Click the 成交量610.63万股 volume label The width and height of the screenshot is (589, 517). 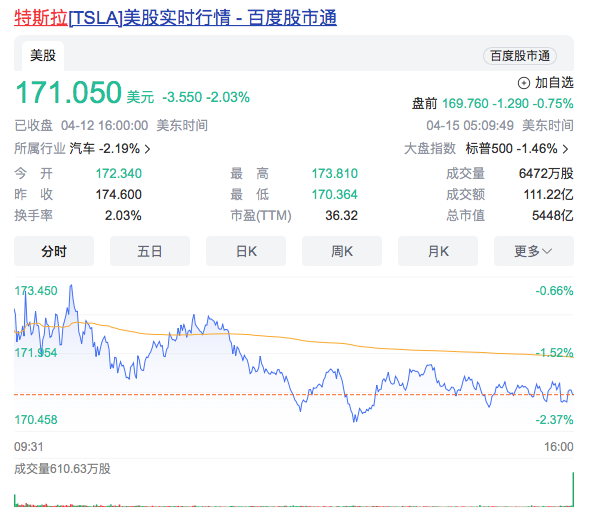(x=62, y=469)
